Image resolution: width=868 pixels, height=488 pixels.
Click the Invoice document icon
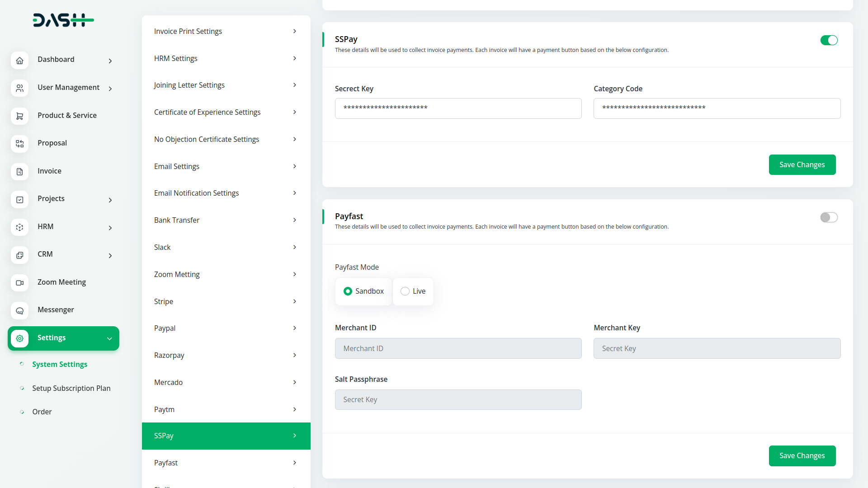pos(20,172)
